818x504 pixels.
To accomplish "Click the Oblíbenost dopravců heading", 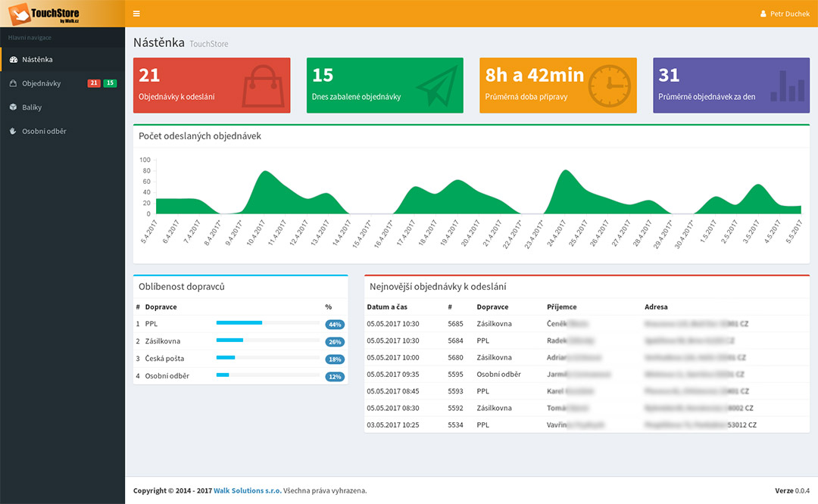I will click(182, 287).
